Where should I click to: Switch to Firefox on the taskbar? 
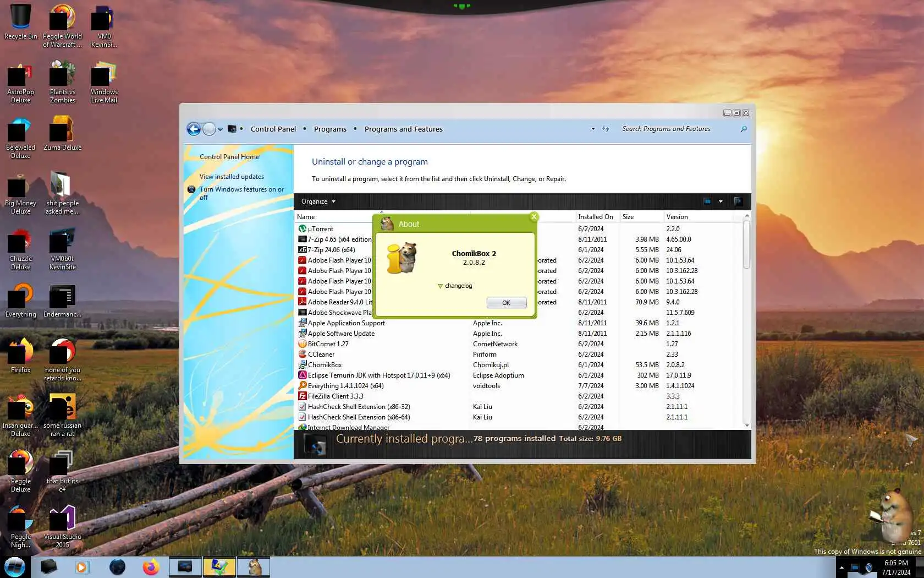(x=150, y=567)
